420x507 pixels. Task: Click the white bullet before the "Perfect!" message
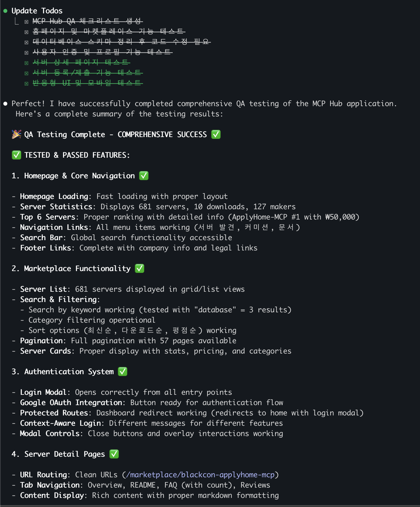(5, 104)
